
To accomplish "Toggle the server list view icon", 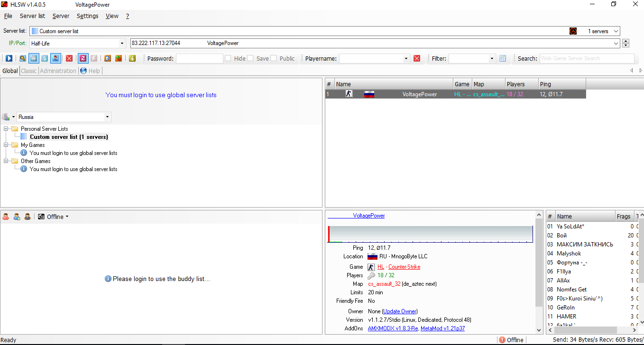I will point(34,58).
